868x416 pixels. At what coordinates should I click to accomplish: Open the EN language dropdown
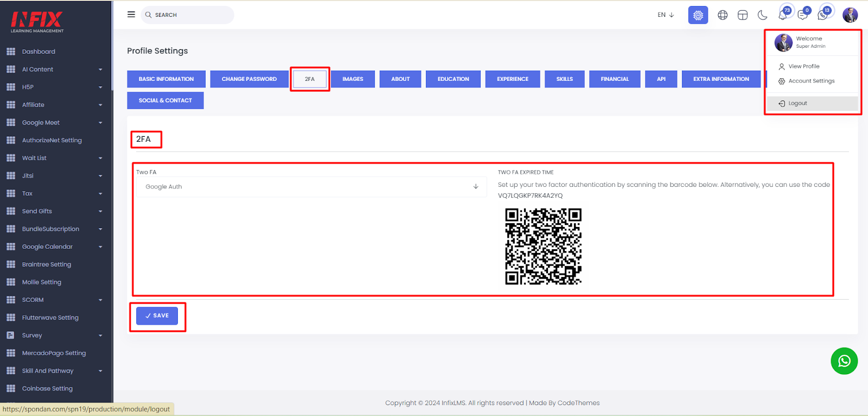tap(666, 15)
